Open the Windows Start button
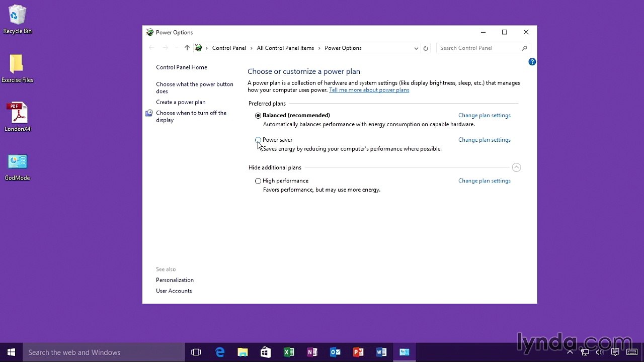 pyautogui.click(x=11, y=352)
